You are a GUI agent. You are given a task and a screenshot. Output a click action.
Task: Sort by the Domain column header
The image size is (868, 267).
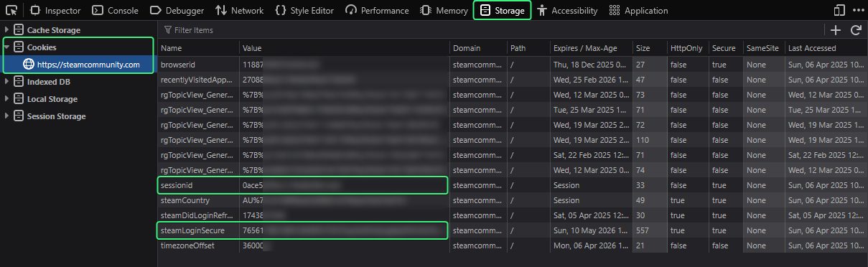478,48
